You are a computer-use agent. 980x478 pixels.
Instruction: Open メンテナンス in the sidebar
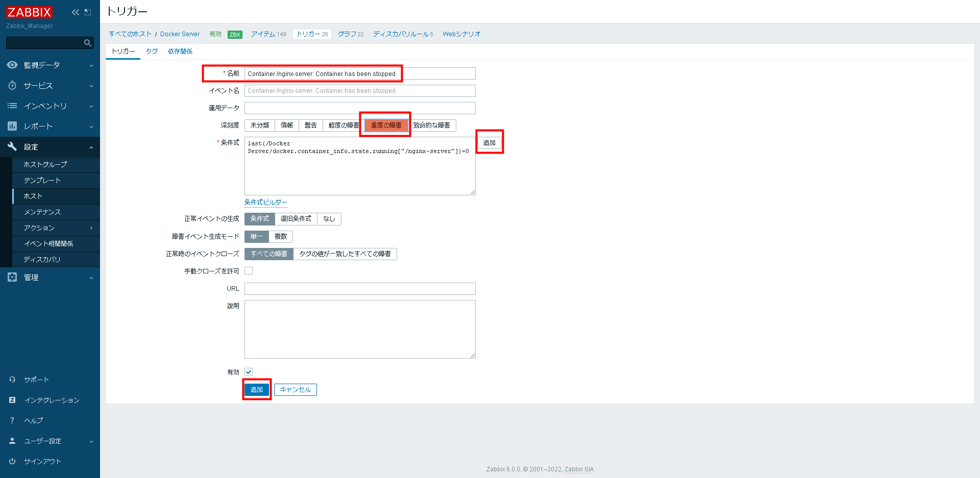[56, 212]
